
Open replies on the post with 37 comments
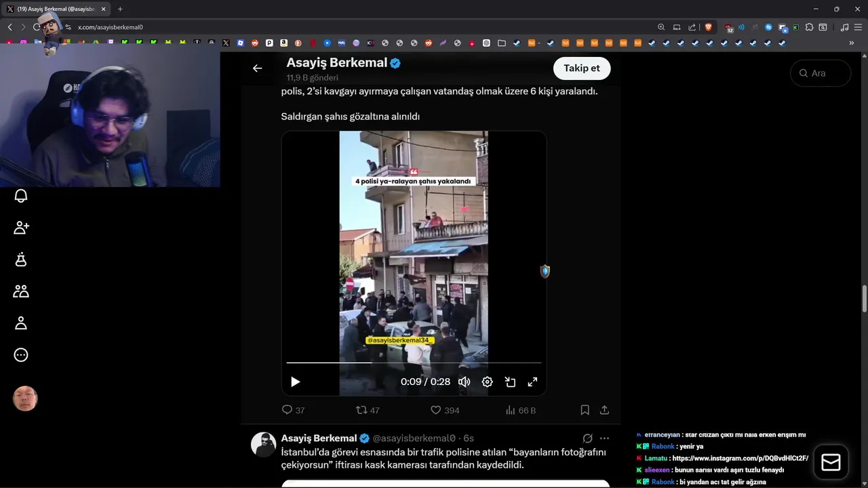293,410
